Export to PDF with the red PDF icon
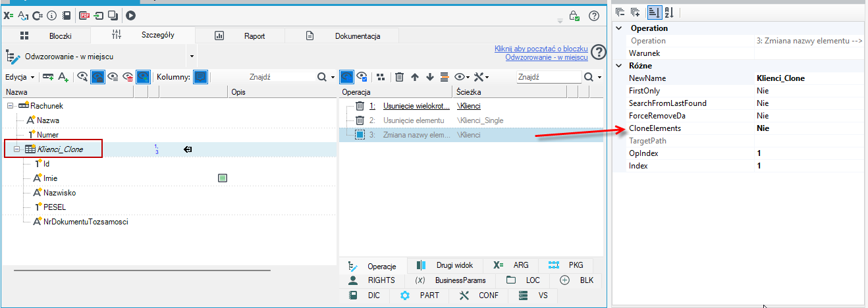The height and width of the screenshot is (308, 868). pyautogui.click(x=85, y=15)
